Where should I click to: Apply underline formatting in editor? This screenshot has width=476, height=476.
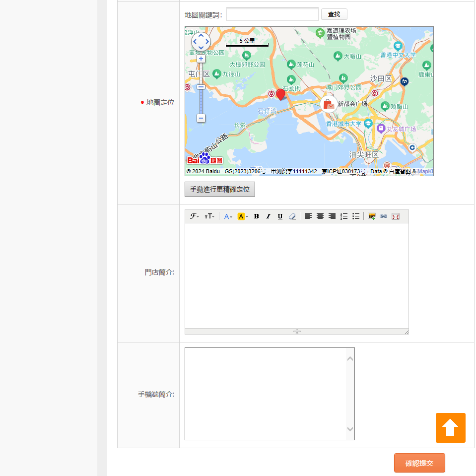tap(280, 216)
